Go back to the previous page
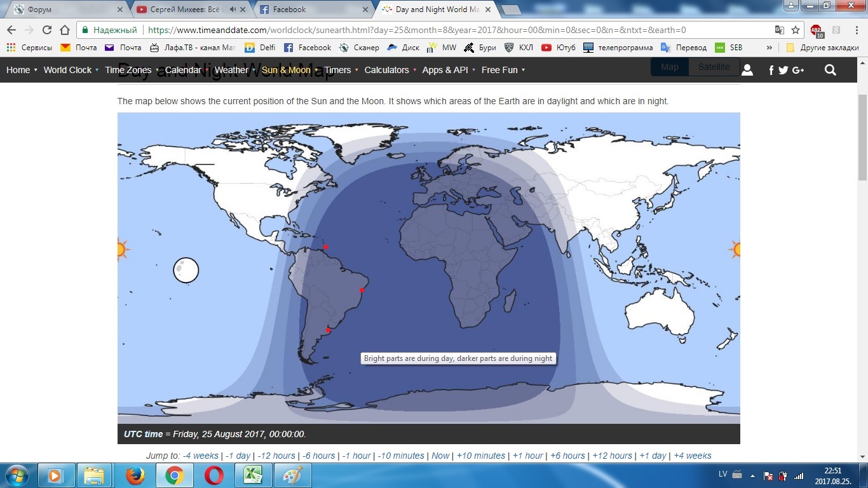 click(11, 30)
